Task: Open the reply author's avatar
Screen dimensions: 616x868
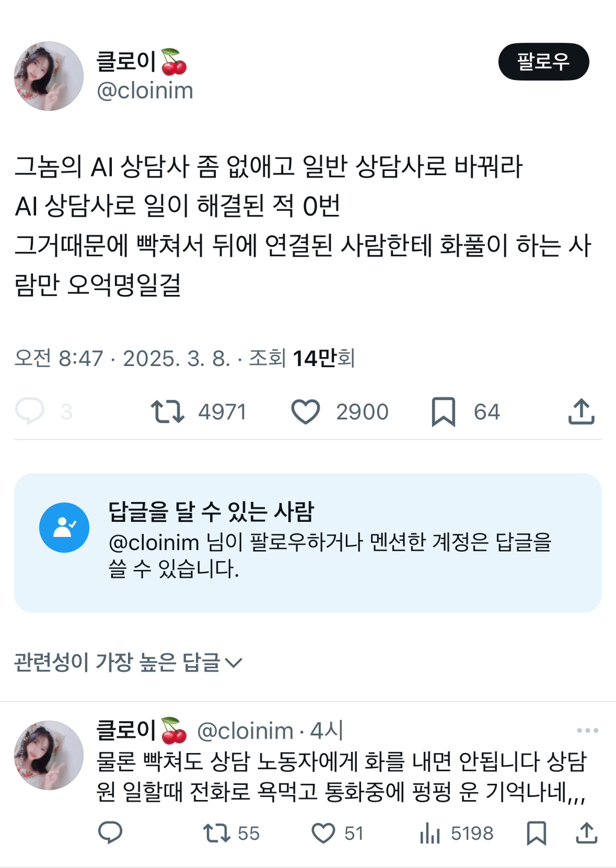Action: coord(49,755)
